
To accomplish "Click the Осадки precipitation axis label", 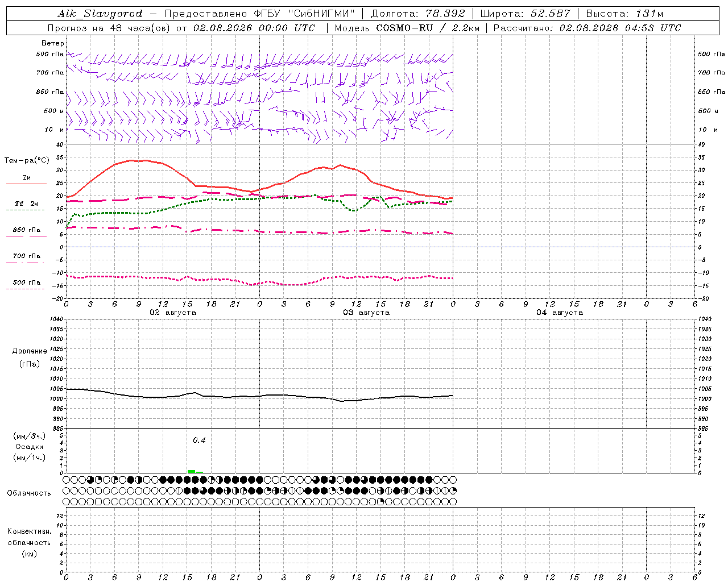I will click(30, 447).
